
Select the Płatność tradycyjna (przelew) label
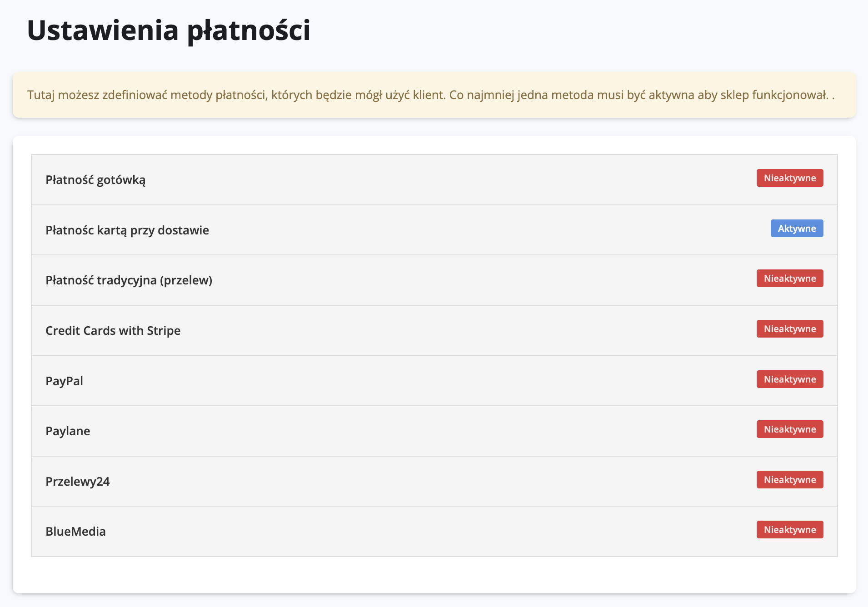pos(129,280)
